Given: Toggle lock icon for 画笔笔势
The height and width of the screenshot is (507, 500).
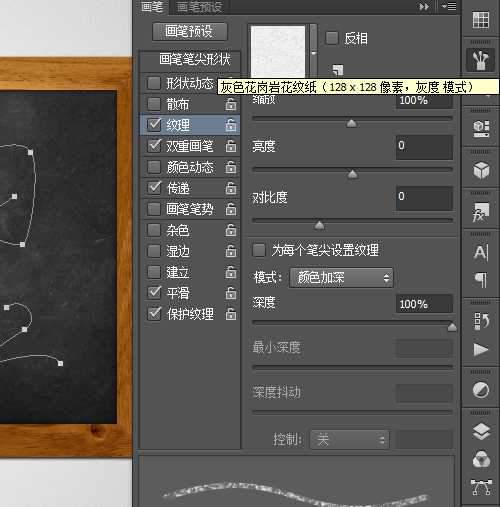Looking at the screenshot, I should click(231, 209).
